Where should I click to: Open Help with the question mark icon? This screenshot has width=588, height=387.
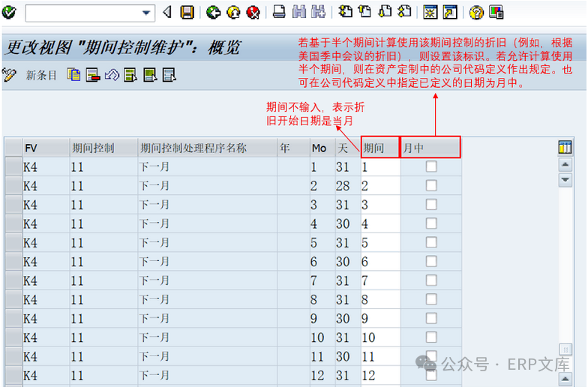point(476,12)
